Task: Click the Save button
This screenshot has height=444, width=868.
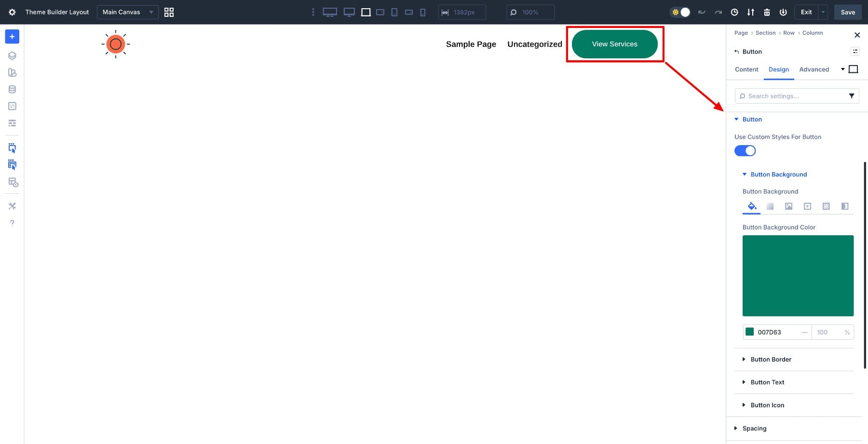Action: [x=848, y=12]
